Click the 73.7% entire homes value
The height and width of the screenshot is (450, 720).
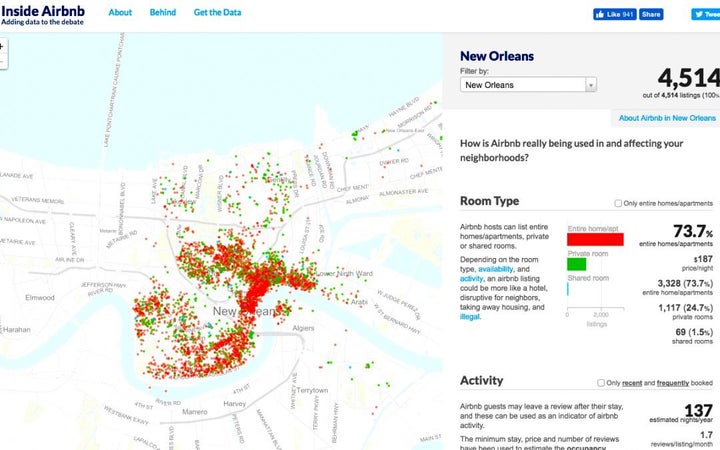tap(693, 231)
